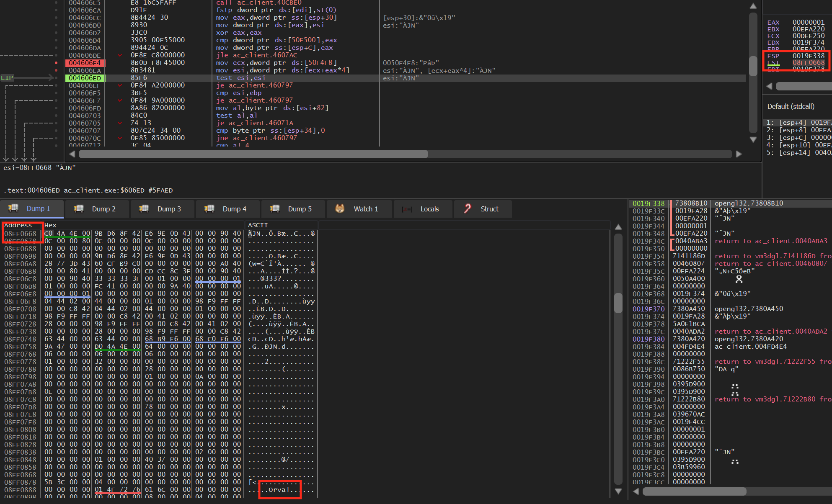The height and width of the screenshot is (504, 832).
Task: Click the Dump 5 tab memory icon
Action: [274, 208]
